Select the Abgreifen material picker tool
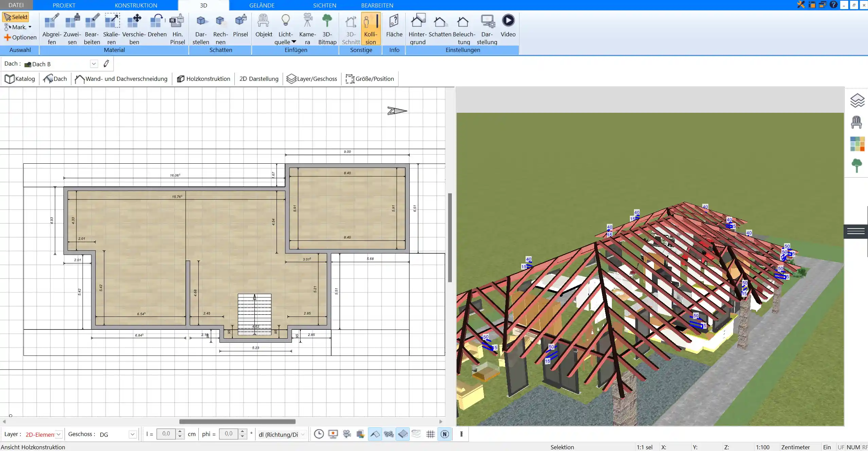The height and width of the screenshot is (451, 868). point(52,29)
